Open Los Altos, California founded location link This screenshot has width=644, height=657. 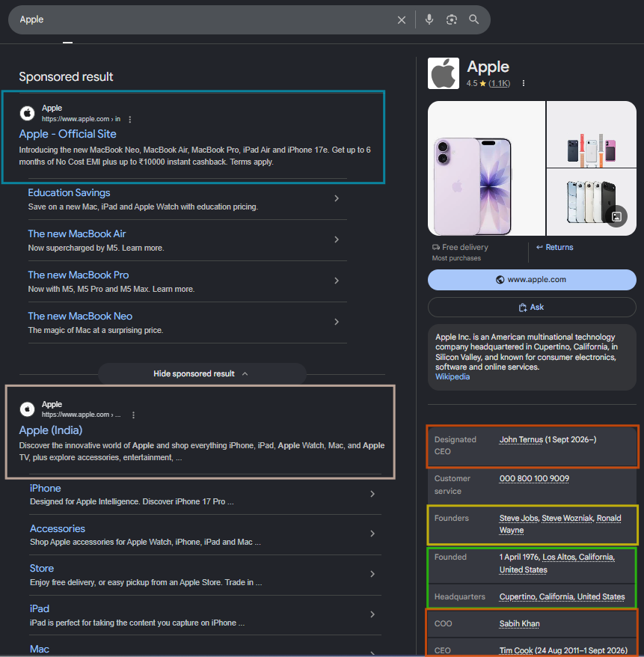click(x=578, y=557)
